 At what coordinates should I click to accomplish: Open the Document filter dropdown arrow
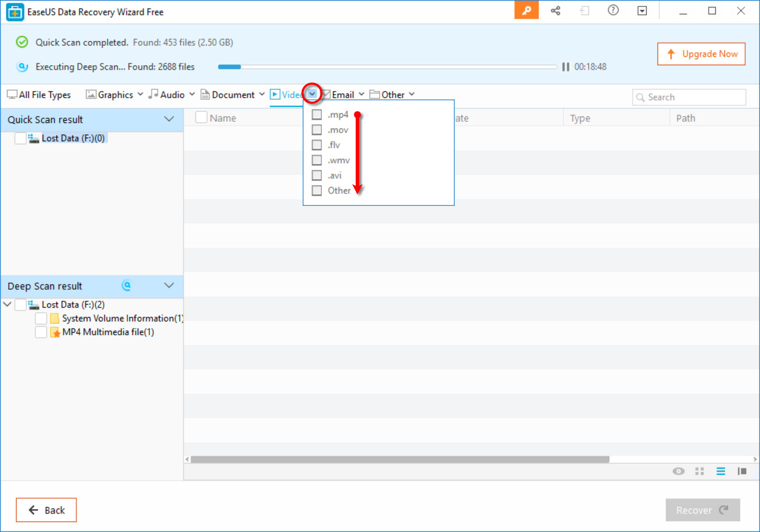tap(262, 94)
